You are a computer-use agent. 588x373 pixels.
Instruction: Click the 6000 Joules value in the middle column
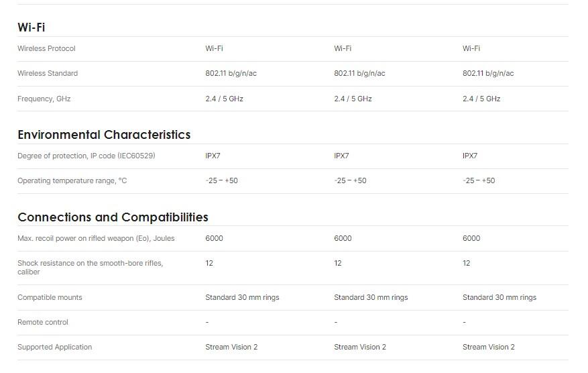(x=343, y=238)
